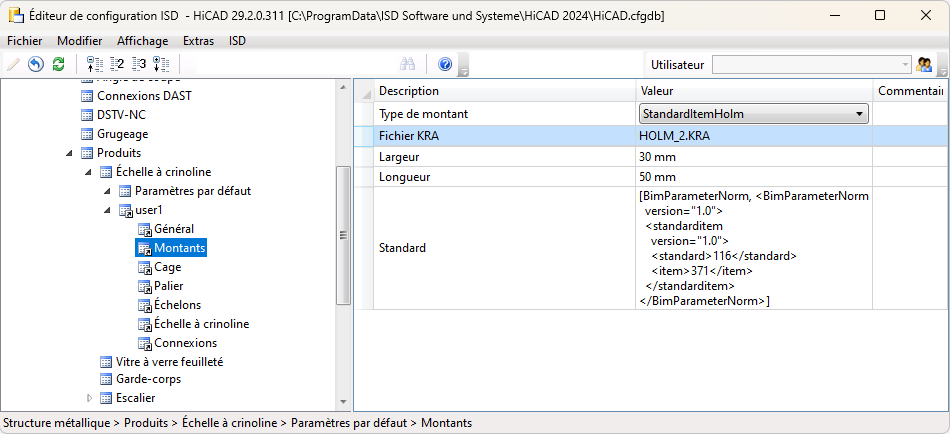
Task: Select the Cage tree item
Action: point(167,267)
